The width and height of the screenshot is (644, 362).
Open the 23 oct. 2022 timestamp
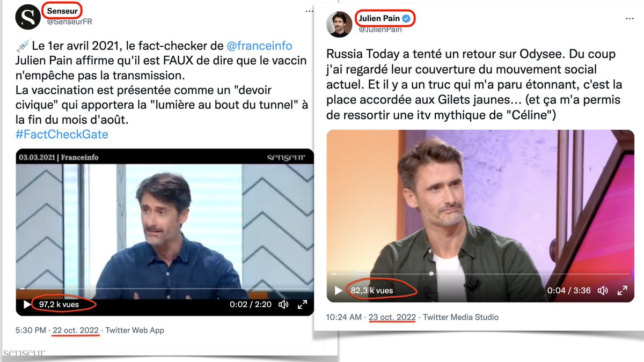(x=392, y=317)
